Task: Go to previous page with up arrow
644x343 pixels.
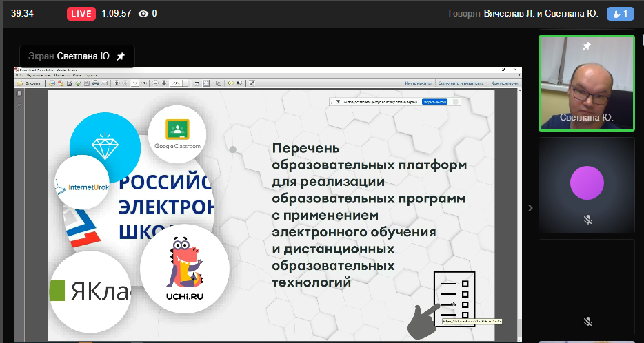Action: click(x=117, y=83)
